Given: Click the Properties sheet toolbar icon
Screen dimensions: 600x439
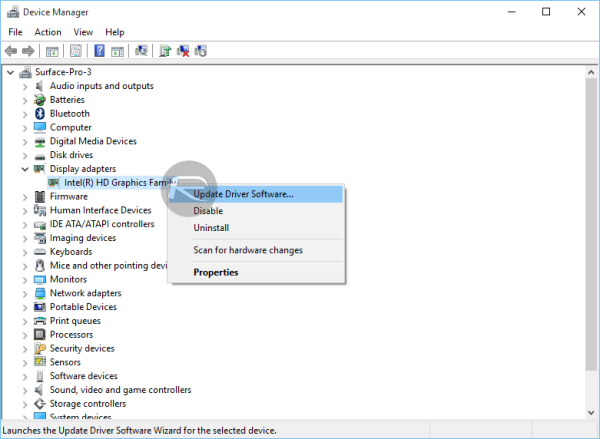Looking at the screenshot, I should click(75, 51).
